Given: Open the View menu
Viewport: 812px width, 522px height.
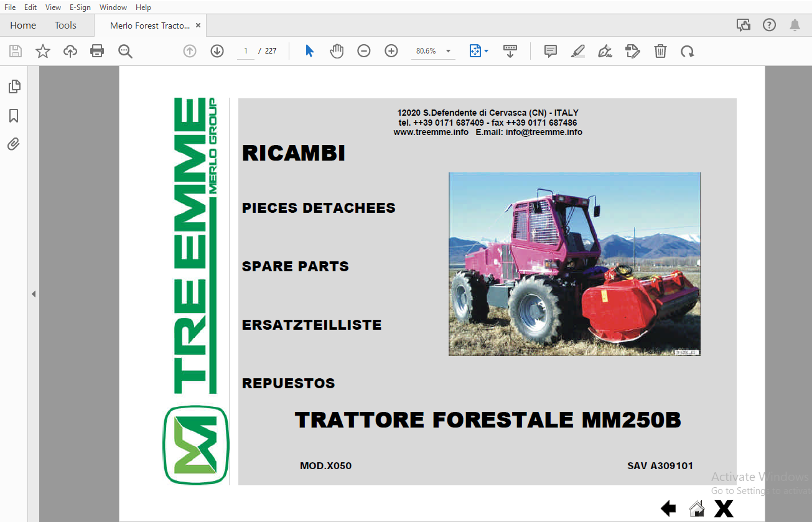Looking at the screenshot, I should [54, 7].
